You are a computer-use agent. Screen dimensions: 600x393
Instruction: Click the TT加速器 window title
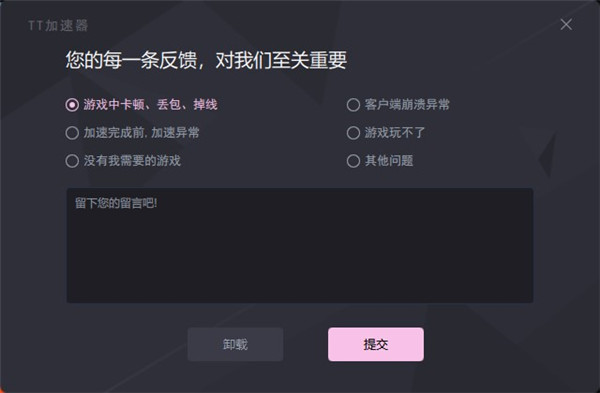[x=58, y=26]
